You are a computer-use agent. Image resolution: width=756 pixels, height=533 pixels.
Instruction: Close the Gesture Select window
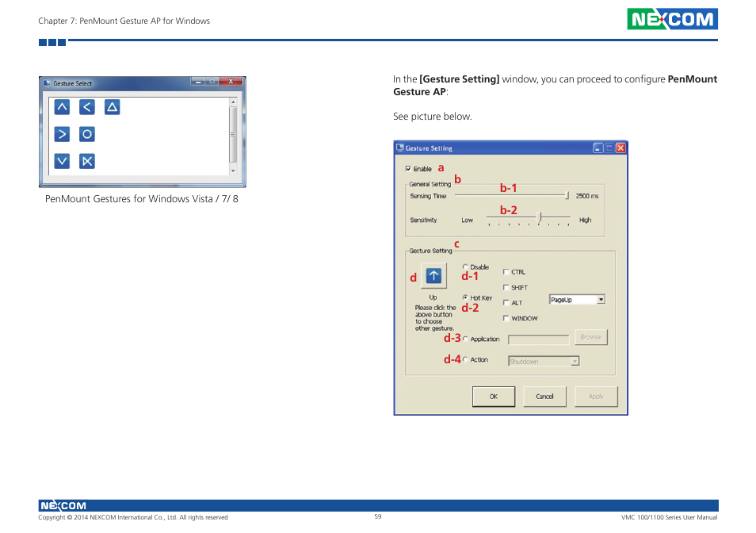click(231, 82)
